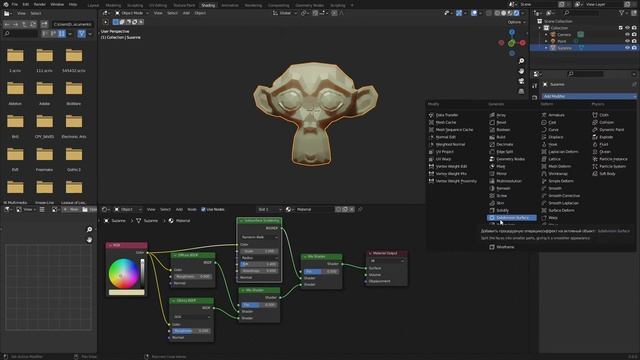The height and width of the screenshot is (360, 640).
Task: Toggle Use Nodes checkbox
Action: (203, 209)
